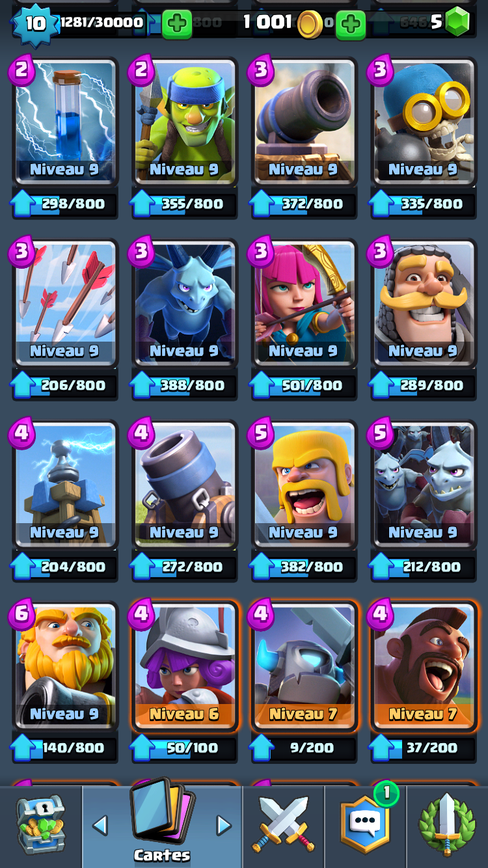Viewport: 488px width, 868px height.
Task: Select the Tesla tower card
Action: (x=65, y=484)
